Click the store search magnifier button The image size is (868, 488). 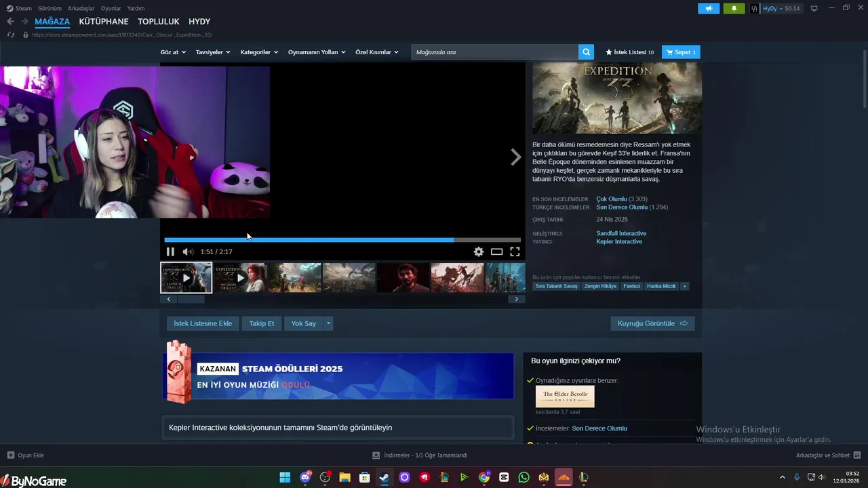point(586,52)
